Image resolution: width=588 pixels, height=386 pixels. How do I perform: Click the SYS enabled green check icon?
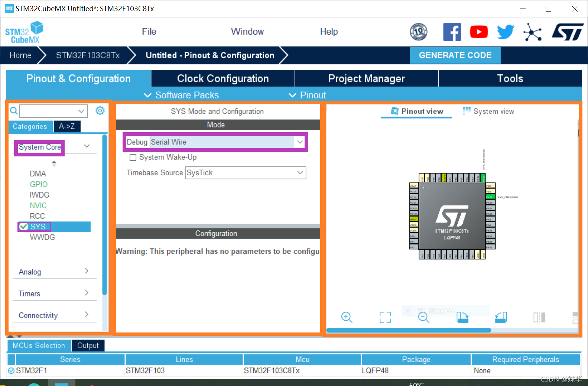[24, 227]
